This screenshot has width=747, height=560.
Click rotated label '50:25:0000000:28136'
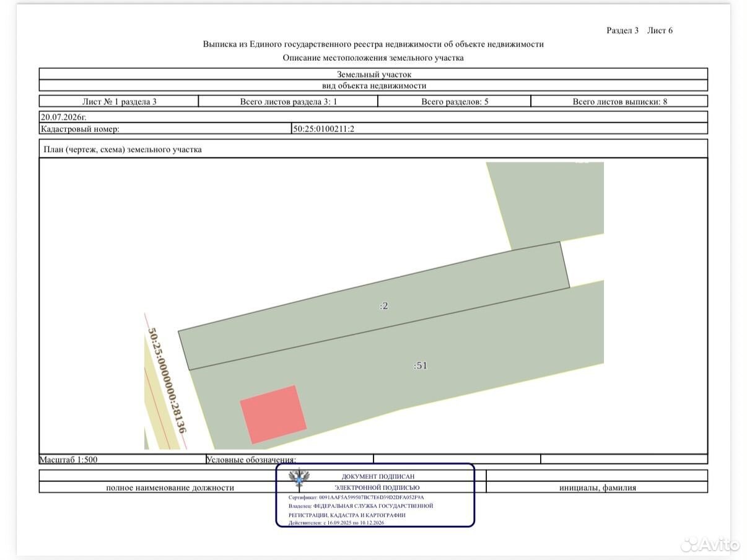167,379
